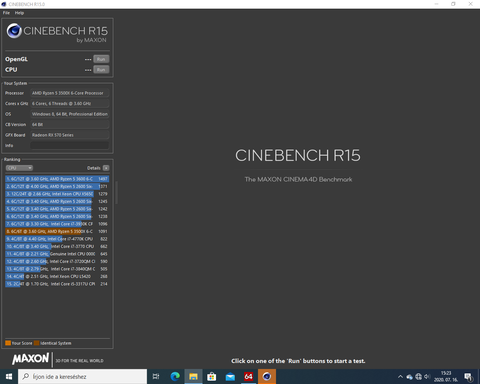This screenshot has width=480, height=384.
Task: Click the OS value field
Action: pyautogui.click(x=70, y=114)
